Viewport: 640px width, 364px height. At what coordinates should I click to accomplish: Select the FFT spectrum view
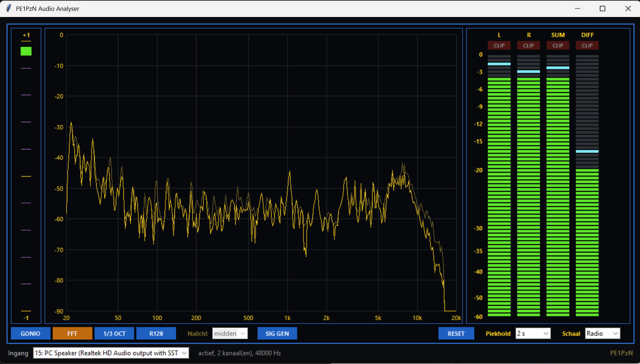pos(73,333)
